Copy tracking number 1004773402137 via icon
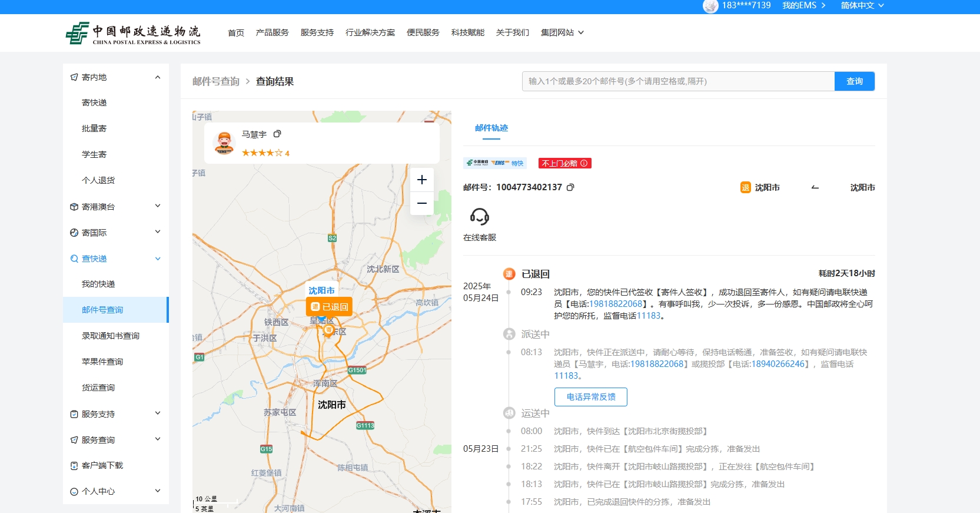Image resolution: width=980 pixels, height=513 pixels. (x=570, y=187)
